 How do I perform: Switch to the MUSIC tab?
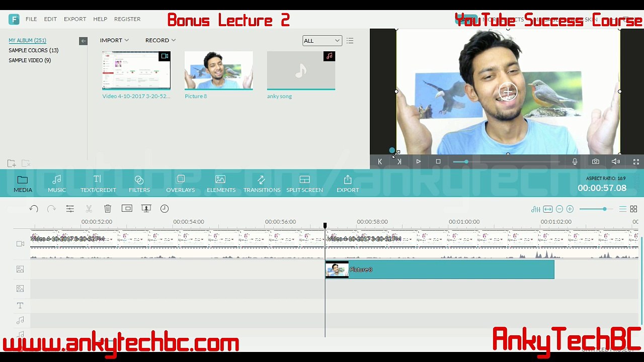(57, 184)
